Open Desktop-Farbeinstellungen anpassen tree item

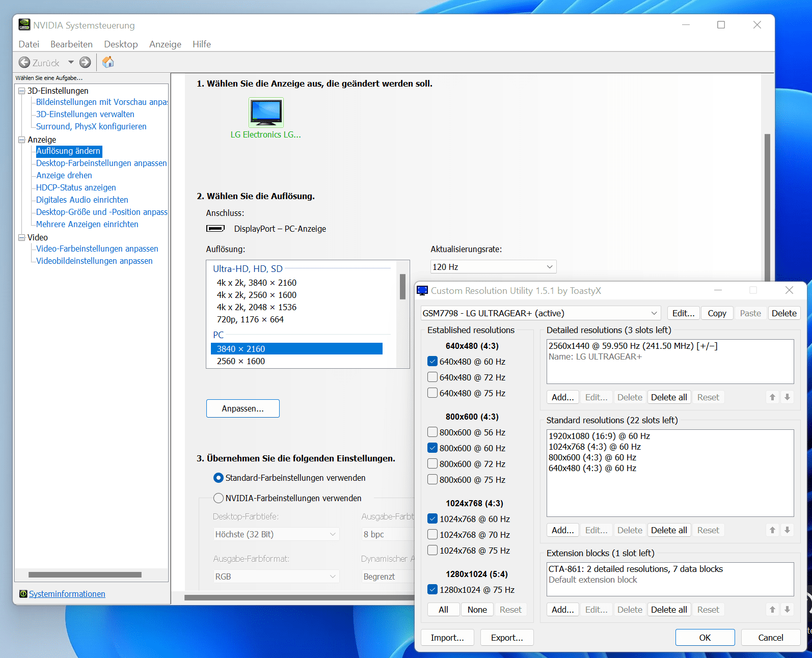click(x=101, y=163)
